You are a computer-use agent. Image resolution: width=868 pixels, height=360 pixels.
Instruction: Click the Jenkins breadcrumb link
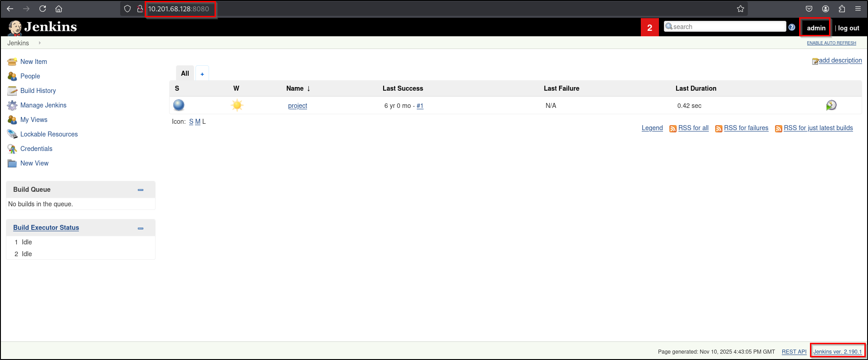(18, 43)
